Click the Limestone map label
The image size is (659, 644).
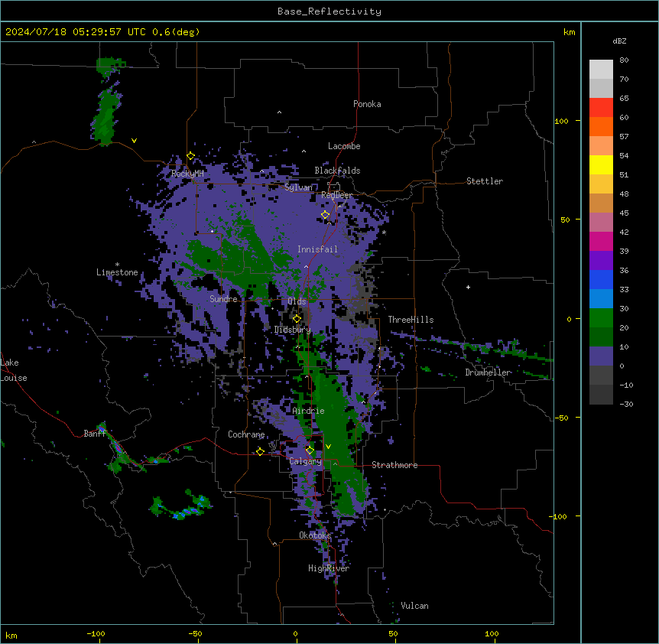coord(117,272)
